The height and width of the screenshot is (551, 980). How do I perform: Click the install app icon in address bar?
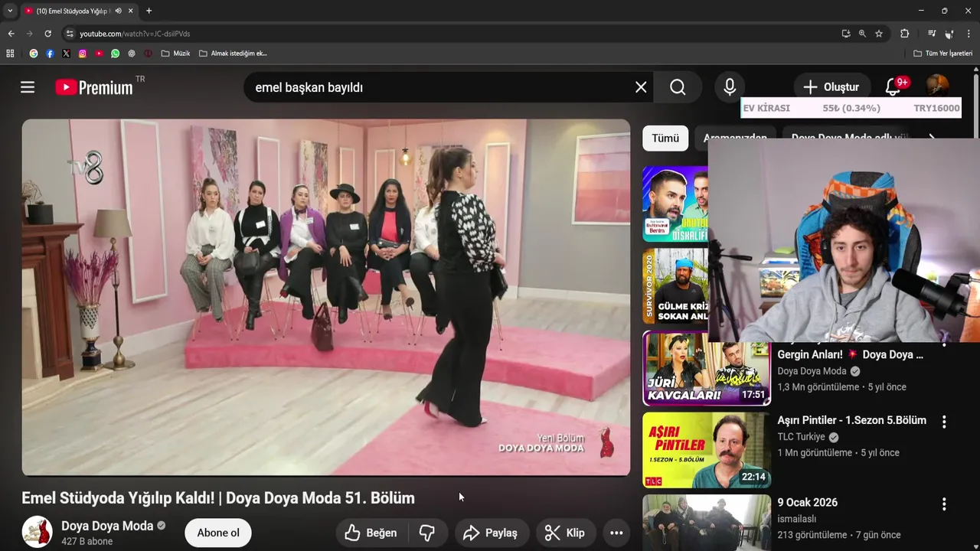pos(845,34)
